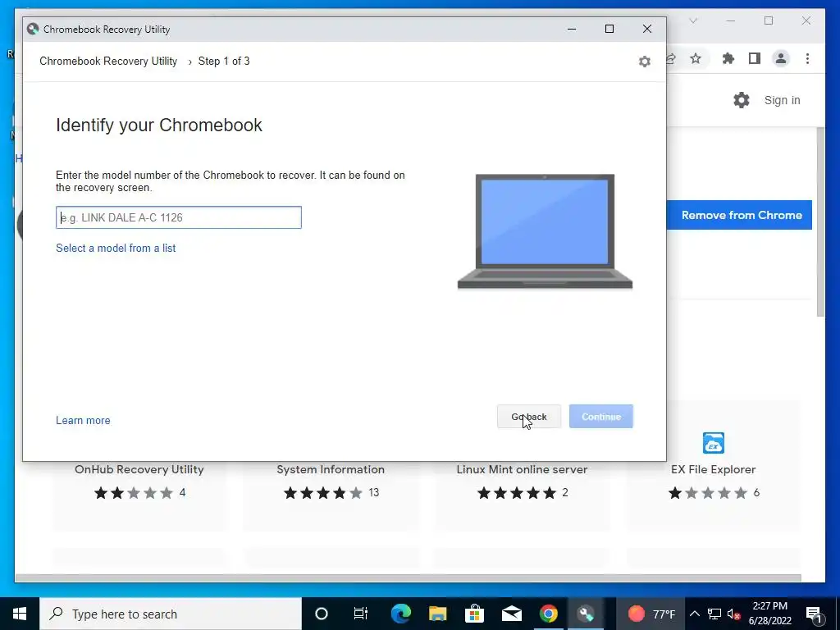Screen dimensions: 840x630
Task: Open Microsoft Store from taskbar
Action: (474, 614)
